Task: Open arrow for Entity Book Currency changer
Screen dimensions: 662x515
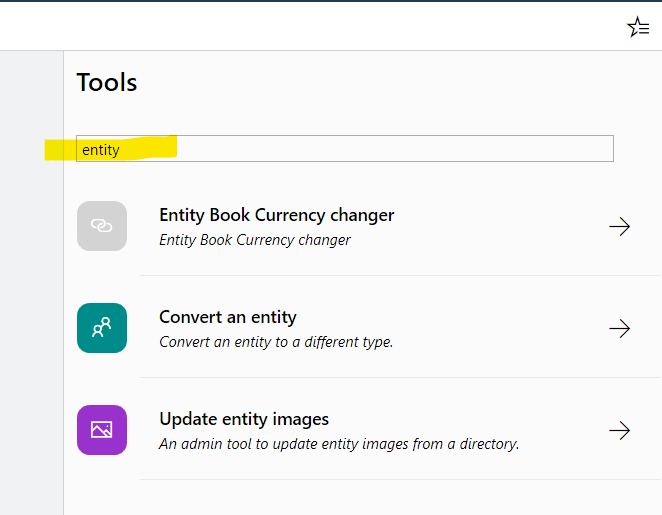Action: pos(619,226)
